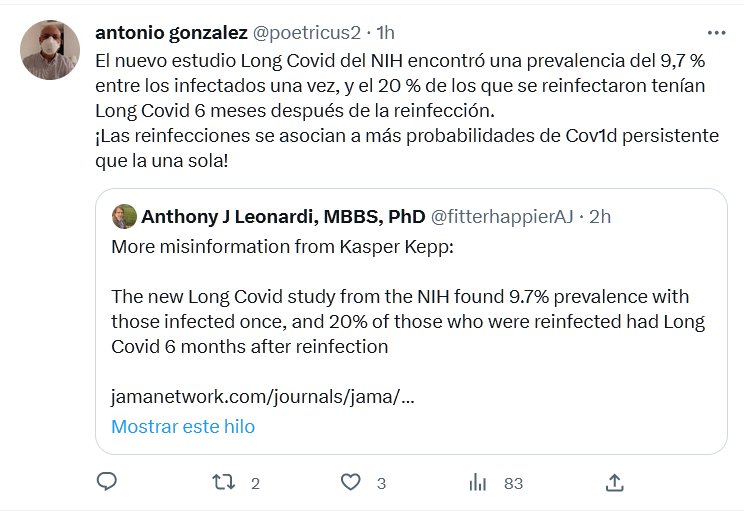Click the like count number 3
This screenshot has width=744, height=512.
pyautogui.click(x=381, y=484)
